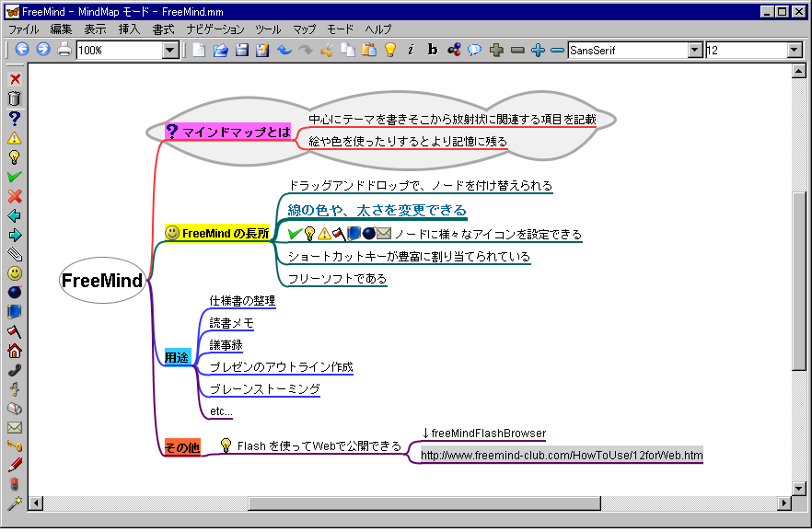Click the olive-green minus toolbar icon
The image size is (812, 532).
pos(517,51)
